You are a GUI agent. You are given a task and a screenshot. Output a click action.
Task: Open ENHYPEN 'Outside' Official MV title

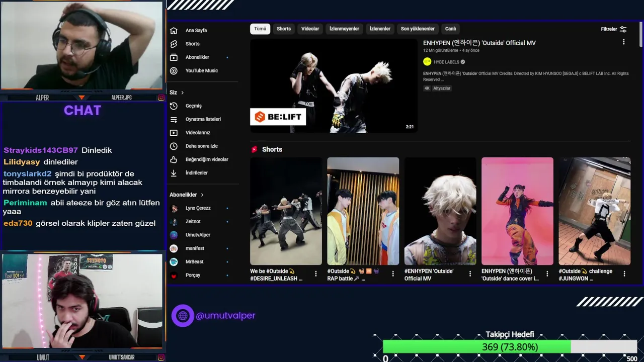click(x=479, y=43)
